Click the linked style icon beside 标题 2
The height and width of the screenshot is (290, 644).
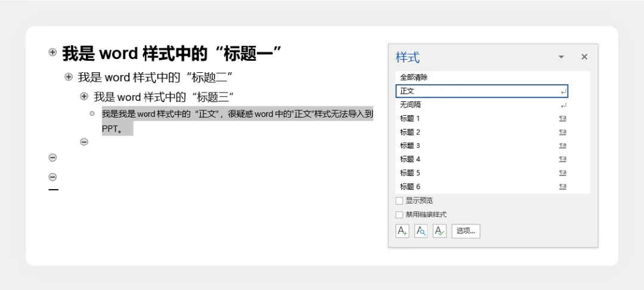563,132
